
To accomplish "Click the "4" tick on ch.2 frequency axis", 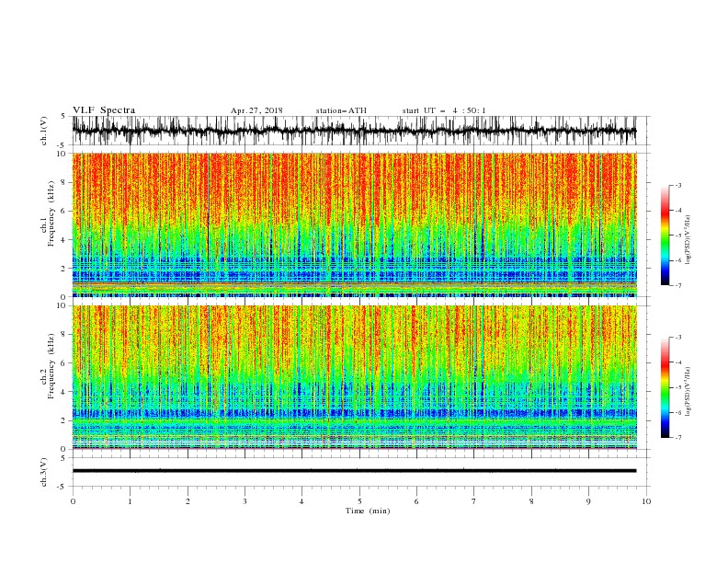I will [64, 392].
